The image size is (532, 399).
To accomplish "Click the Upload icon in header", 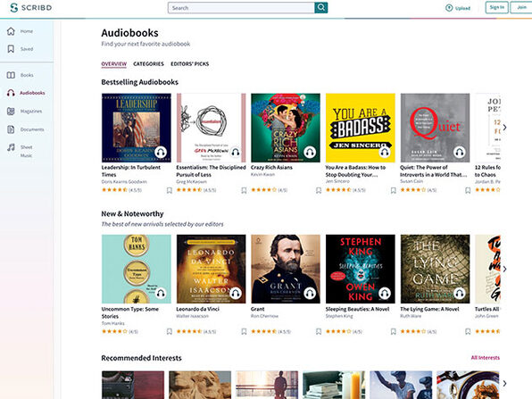I will pyautogui.click(x=449, y=8).
